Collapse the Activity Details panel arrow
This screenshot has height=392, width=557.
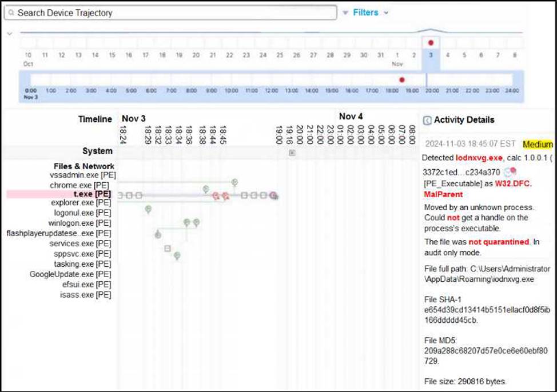pyautogui.click(x=427, y=120)
